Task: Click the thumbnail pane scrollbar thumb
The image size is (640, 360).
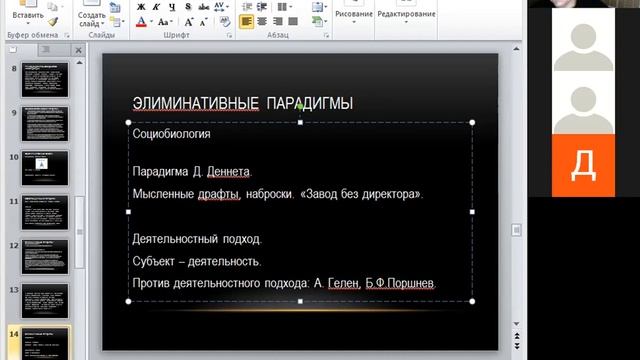Action: [80, 232]
